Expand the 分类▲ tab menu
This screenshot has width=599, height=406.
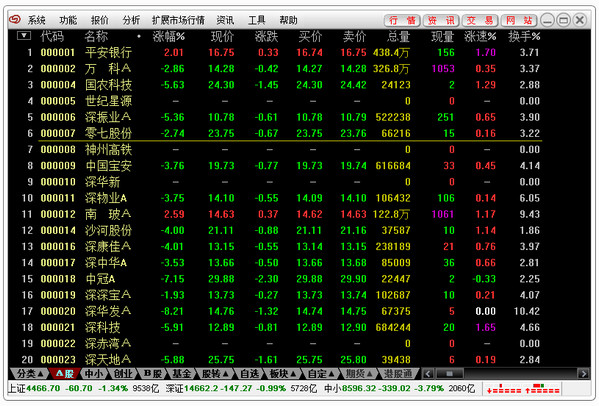tap(31, 374)
